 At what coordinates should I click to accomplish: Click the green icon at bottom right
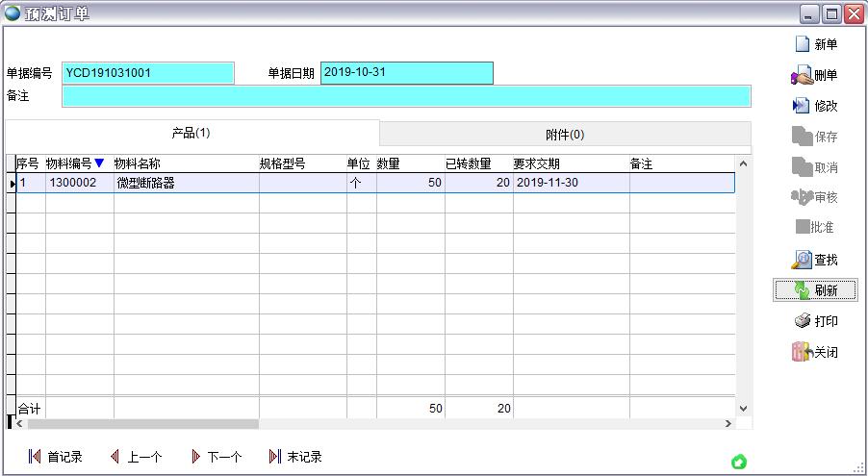tap(738, 463)
